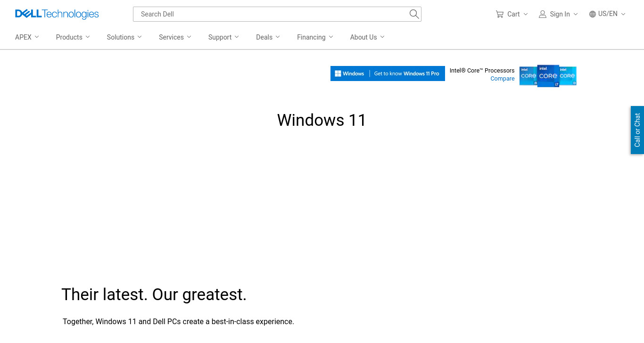Expand the Sign In dropdown chevron
644x343 pixels.
point(576,14)
